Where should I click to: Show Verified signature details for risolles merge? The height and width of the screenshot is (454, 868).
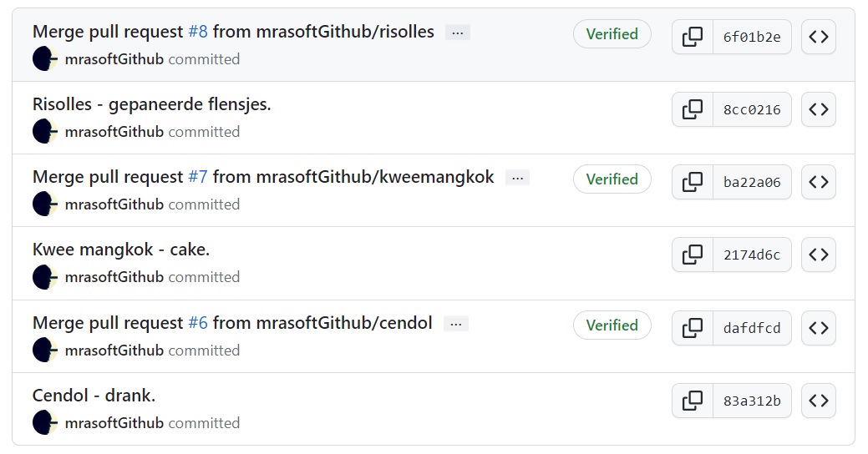coord(612,34)
